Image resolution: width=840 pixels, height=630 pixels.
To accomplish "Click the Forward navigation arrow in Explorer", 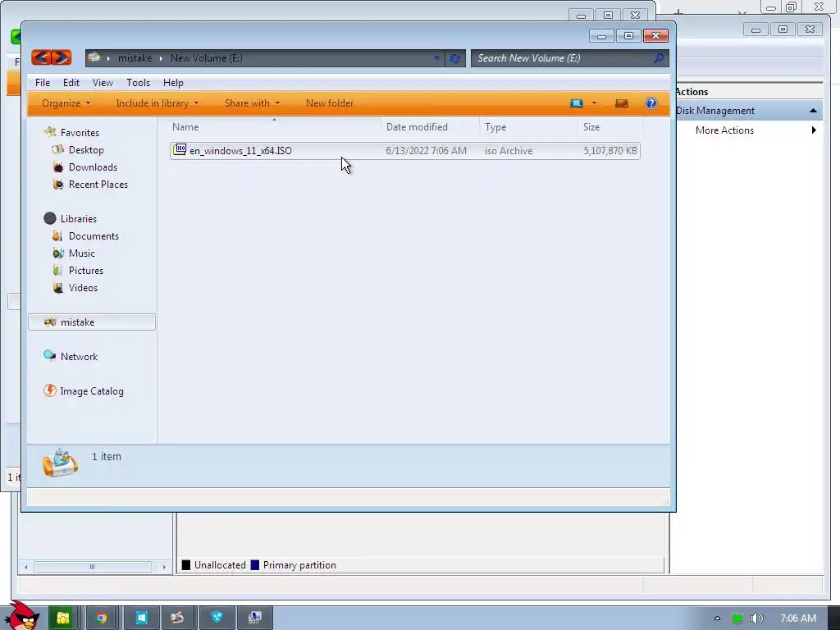I will point(61,57).
